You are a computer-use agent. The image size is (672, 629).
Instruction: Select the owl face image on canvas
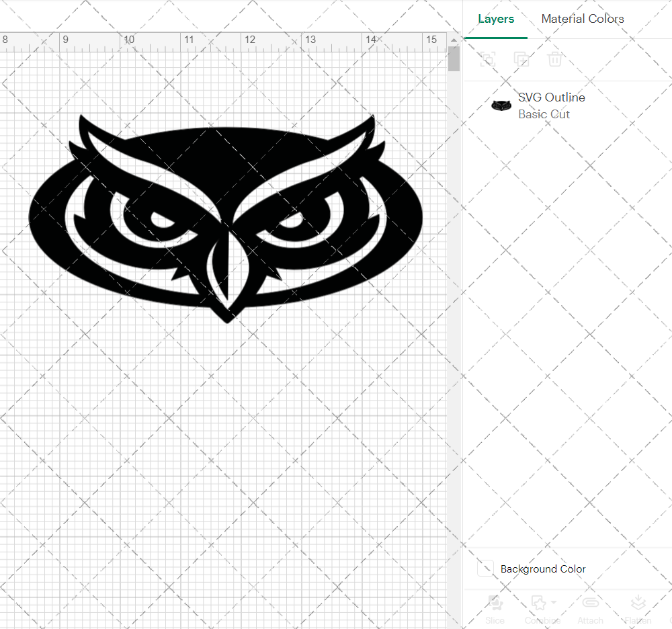click(x=226, y=218)
